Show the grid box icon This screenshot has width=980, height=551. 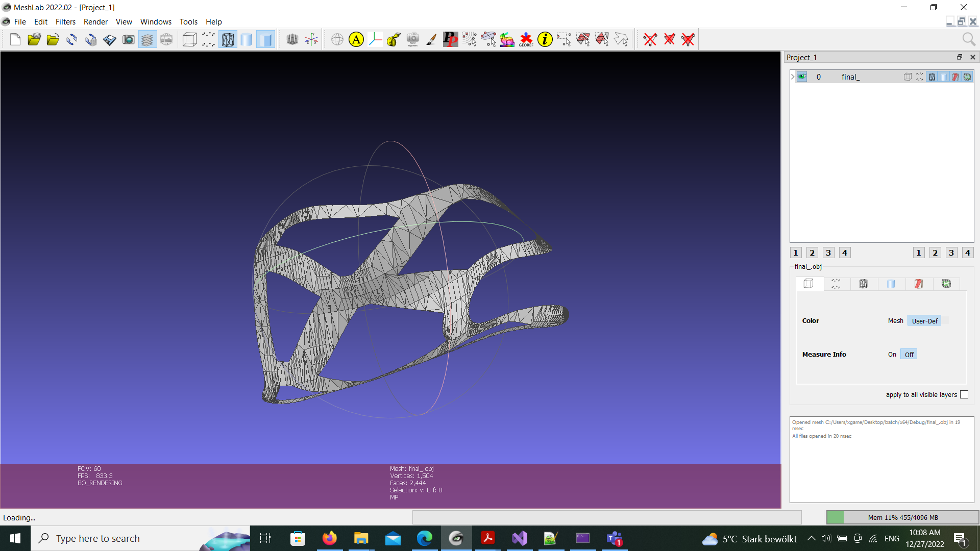pos(292,39)
